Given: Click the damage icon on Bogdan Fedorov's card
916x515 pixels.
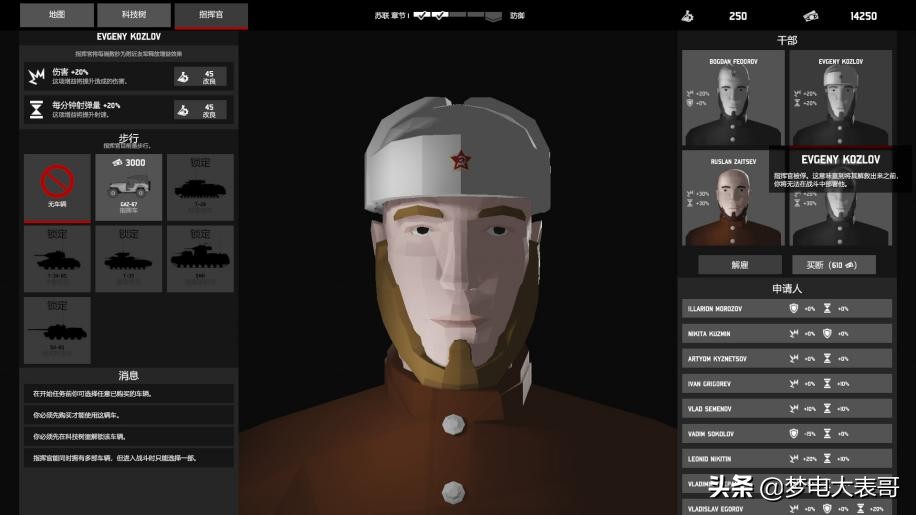Looking at the screenshot, I should pyautogui.click(x=690, y=93).
